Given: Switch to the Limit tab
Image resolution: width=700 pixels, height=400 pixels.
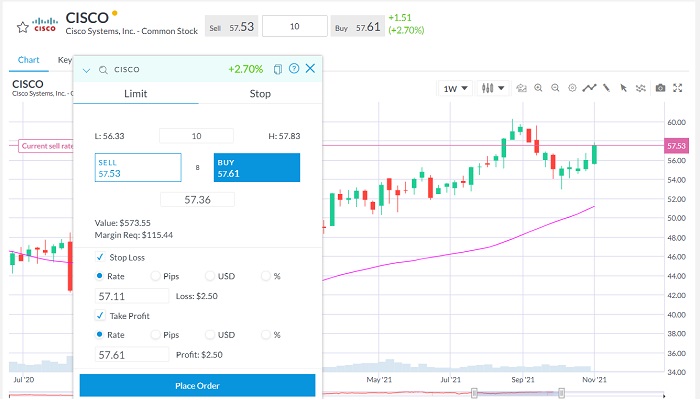Looking at the screenshot, I should (136, 94).
